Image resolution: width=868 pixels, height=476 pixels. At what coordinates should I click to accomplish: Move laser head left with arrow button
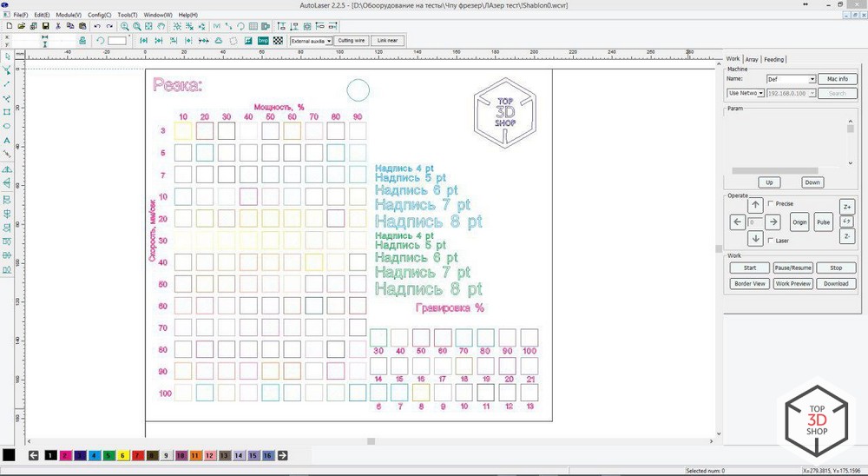coord(737,222)
